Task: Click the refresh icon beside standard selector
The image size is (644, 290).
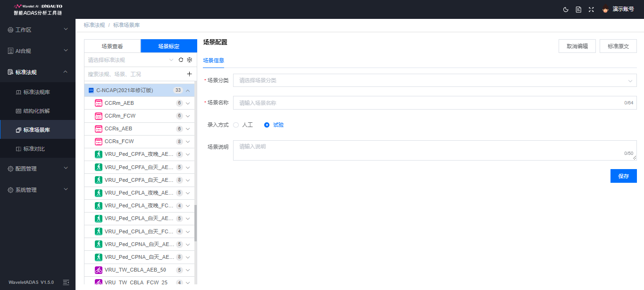Action: 181,60
